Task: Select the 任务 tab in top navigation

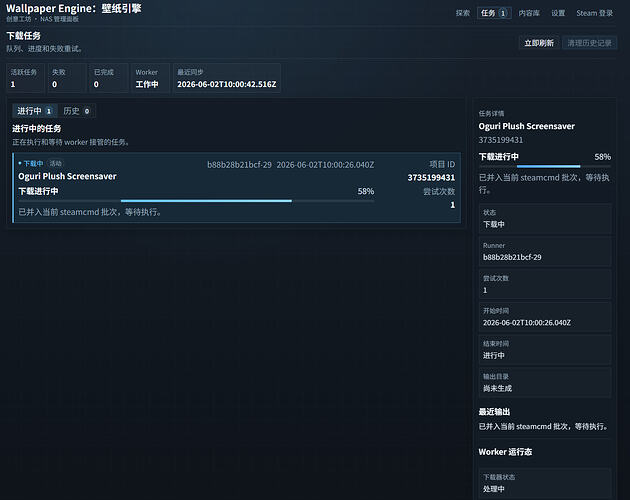Action: point(494,13)
